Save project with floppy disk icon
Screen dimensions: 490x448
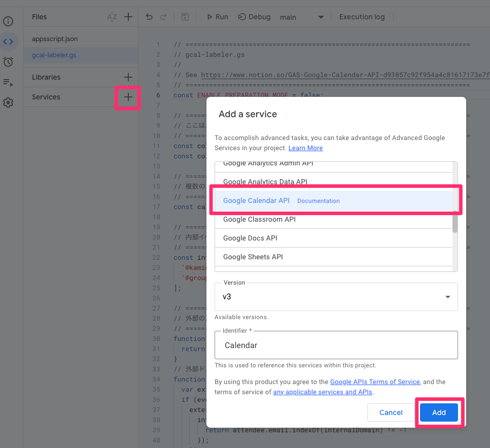185,17
